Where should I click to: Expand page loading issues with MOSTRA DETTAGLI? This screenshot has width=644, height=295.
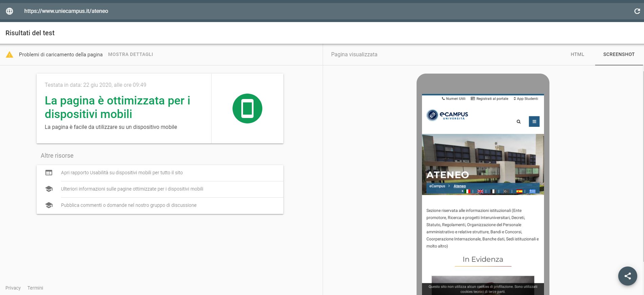(x=130, y=54)
